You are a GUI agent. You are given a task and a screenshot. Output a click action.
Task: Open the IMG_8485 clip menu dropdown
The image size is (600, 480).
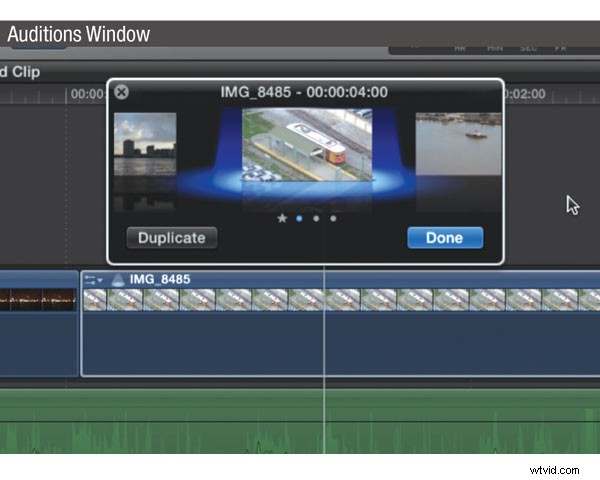click(x=93, y=280)
